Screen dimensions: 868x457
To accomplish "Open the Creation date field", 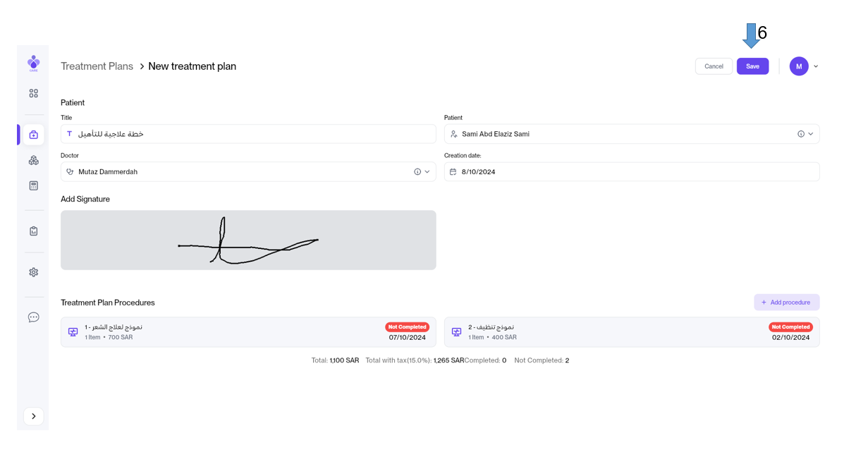I will 635,171.
